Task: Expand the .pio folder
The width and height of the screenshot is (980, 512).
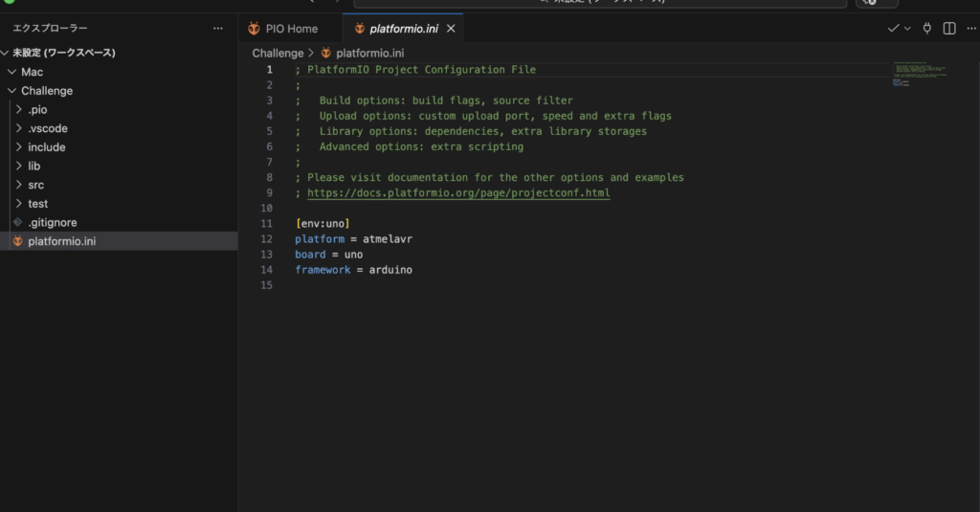Action: click(37, 110)
